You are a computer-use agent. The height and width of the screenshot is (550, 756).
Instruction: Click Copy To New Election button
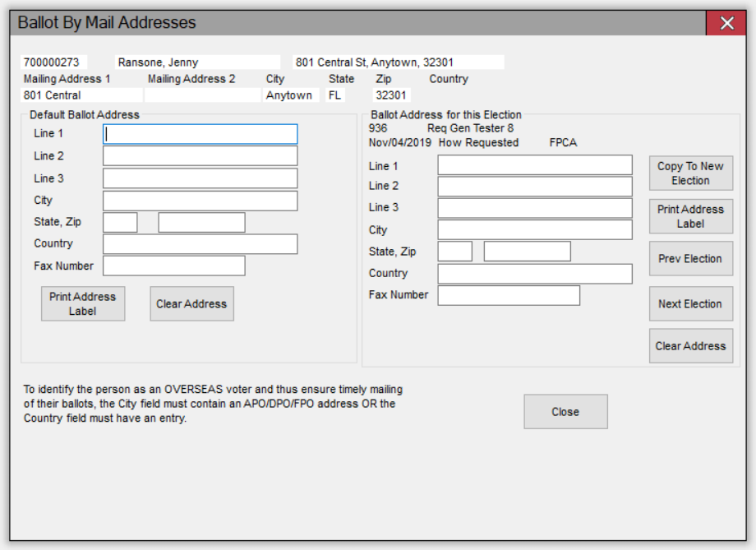[691, 173]
